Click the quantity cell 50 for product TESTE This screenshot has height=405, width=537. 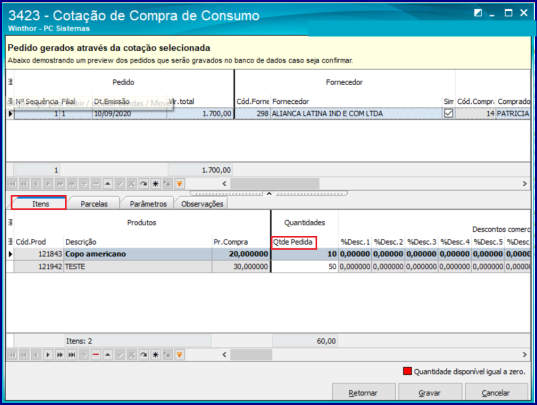click(x=304, y=266)
